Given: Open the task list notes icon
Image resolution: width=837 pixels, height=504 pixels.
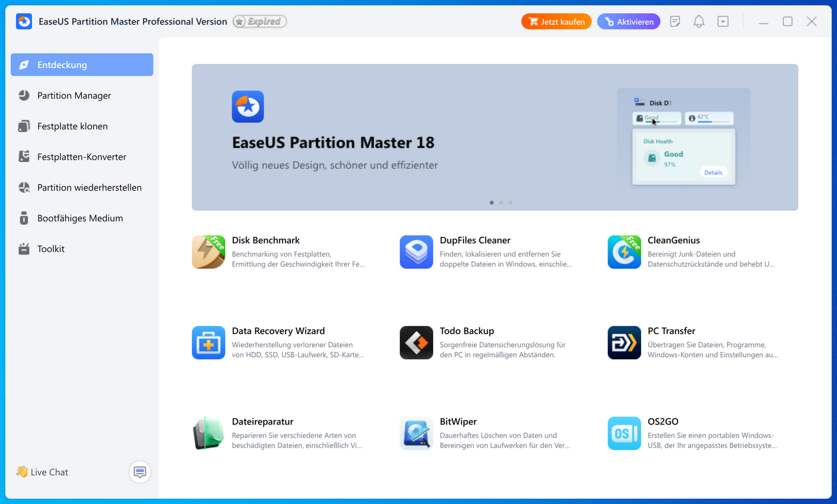Looking at the screenshot, I should pyautogui.click(x=675, y=21).
